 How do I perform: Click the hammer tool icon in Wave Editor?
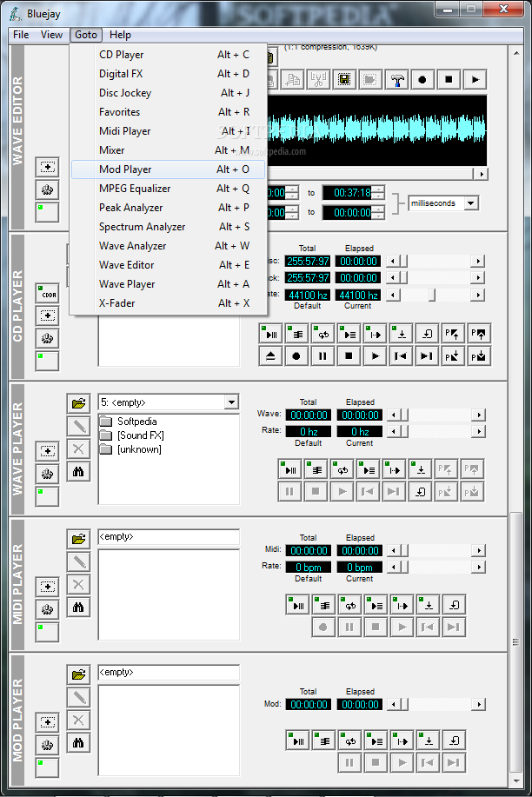(x=396, y=80)
